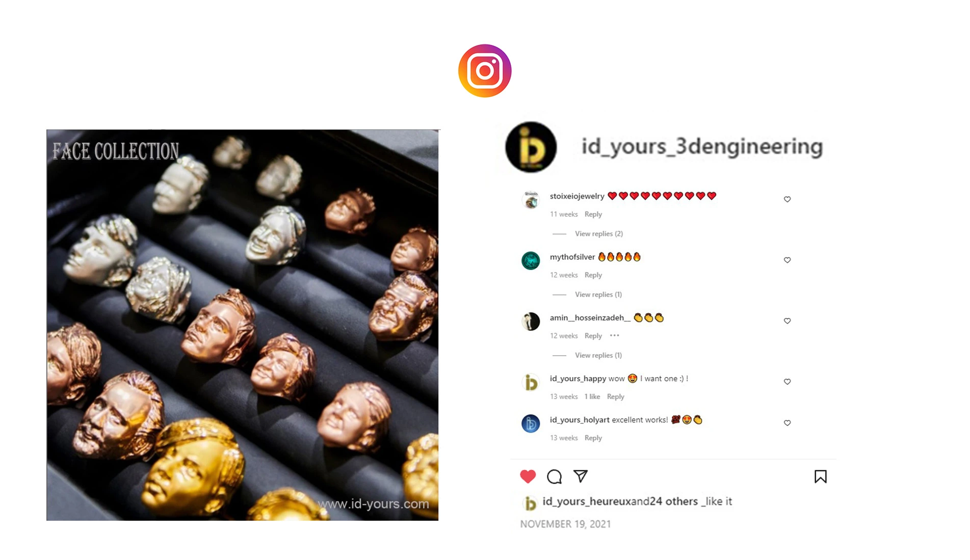Click the Instagram logo icon

pos(485,71)
